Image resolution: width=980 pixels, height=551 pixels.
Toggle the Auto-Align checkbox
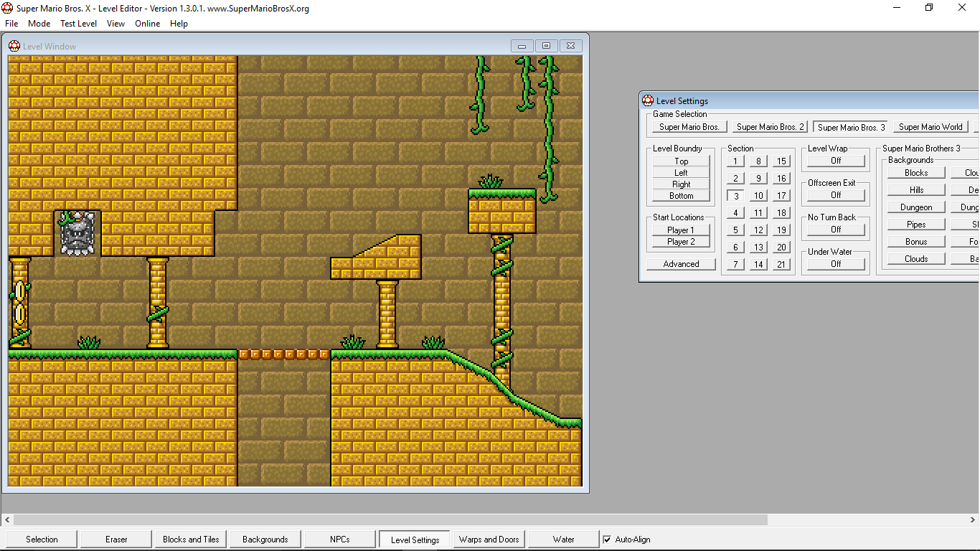tap(607, 540)
